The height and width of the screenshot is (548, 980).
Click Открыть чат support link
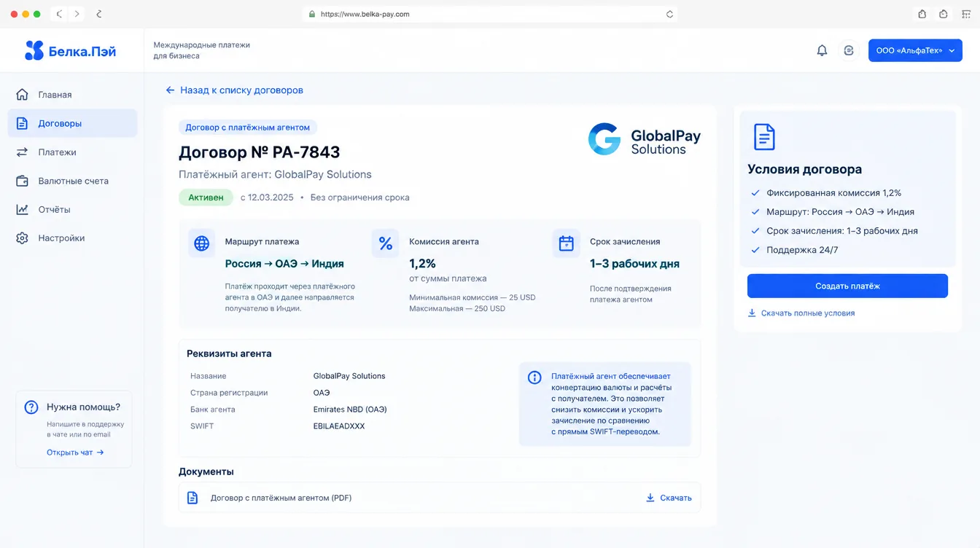pyautogui.click(x=75, y=453)
